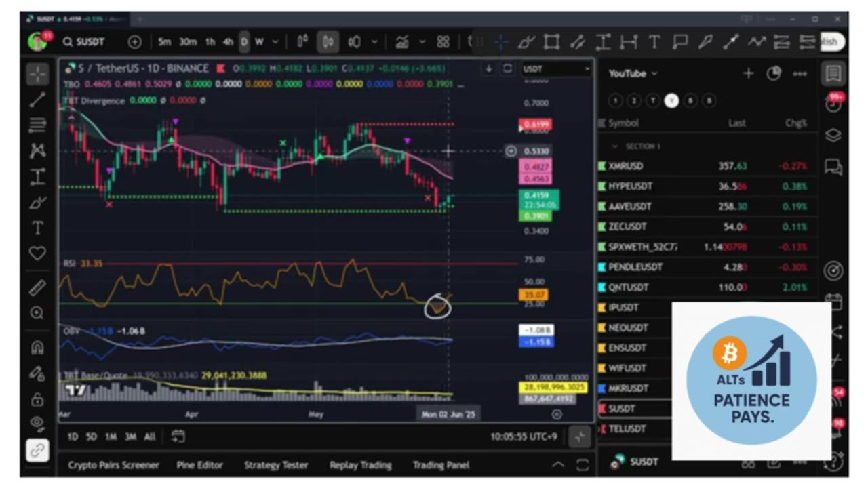Select the highlighted white watchlist circle tab
This screenshot has width=868, height=488.
pos(671,100)
